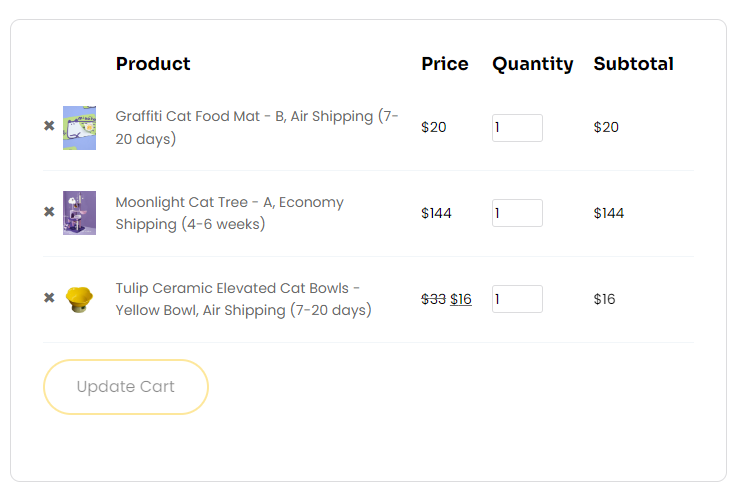Open the Tulip Ceramic Elevated Cat Bowls link
736x500 pixels.
pyautogui.click(x=244, y=299)
